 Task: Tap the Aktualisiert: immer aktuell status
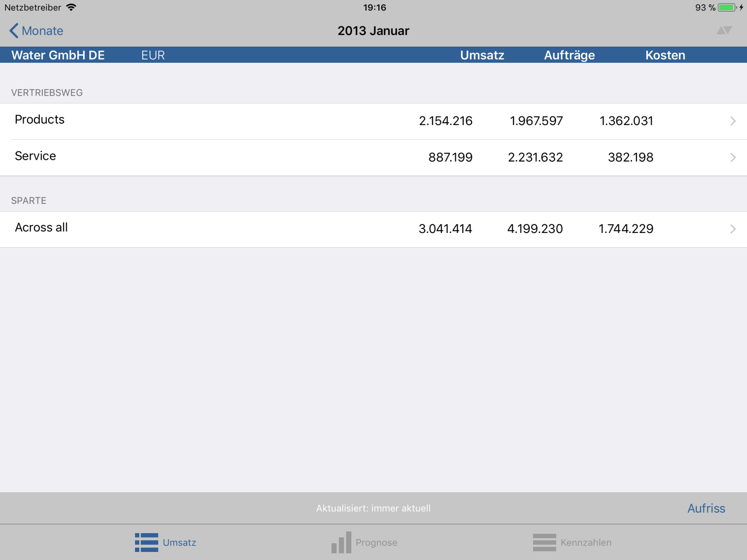point(373,508)
